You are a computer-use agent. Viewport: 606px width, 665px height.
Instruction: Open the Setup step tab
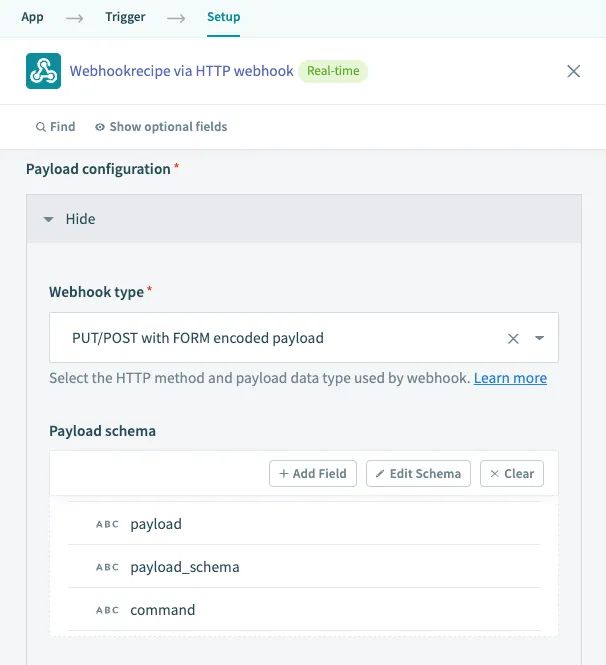pos(223,17)
